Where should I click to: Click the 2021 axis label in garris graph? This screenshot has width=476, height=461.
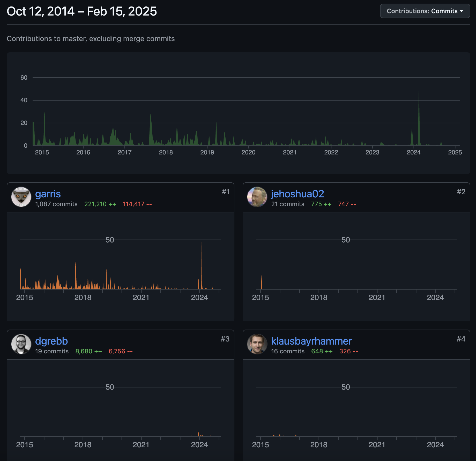(141, 298)
